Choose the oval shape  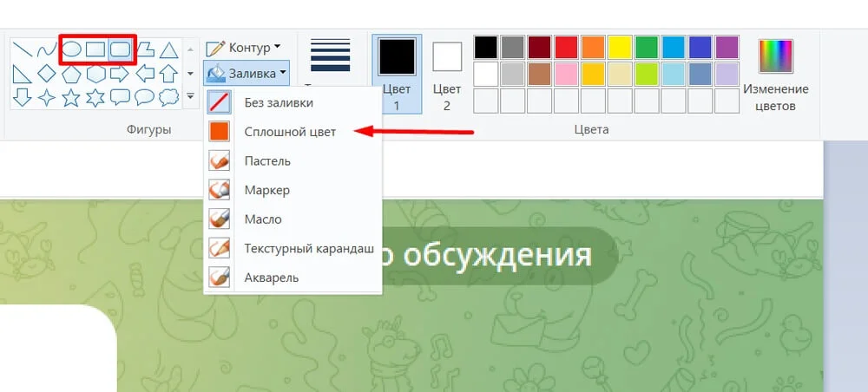coord(71,49)
